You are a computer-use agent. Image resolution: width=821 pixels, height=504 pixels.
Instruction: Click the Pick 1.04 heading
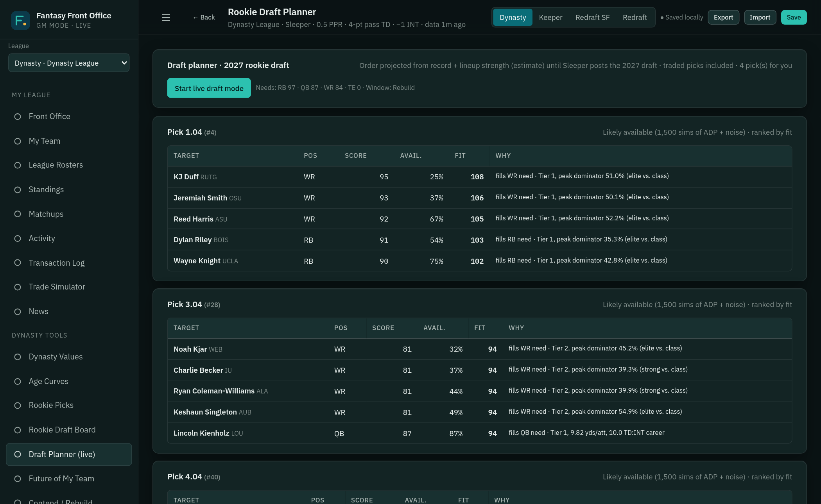(192, 132)
